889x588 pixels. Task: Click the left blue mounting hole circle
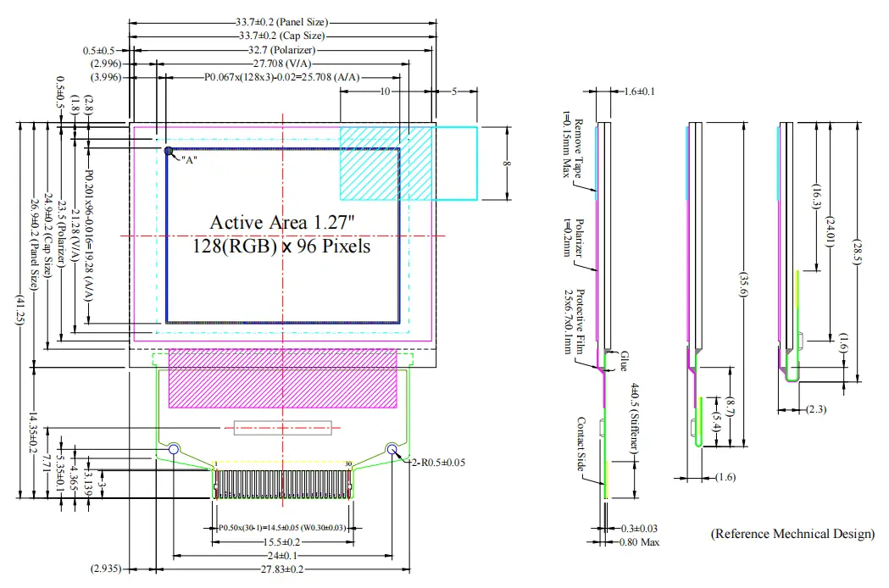click(174, 449)
